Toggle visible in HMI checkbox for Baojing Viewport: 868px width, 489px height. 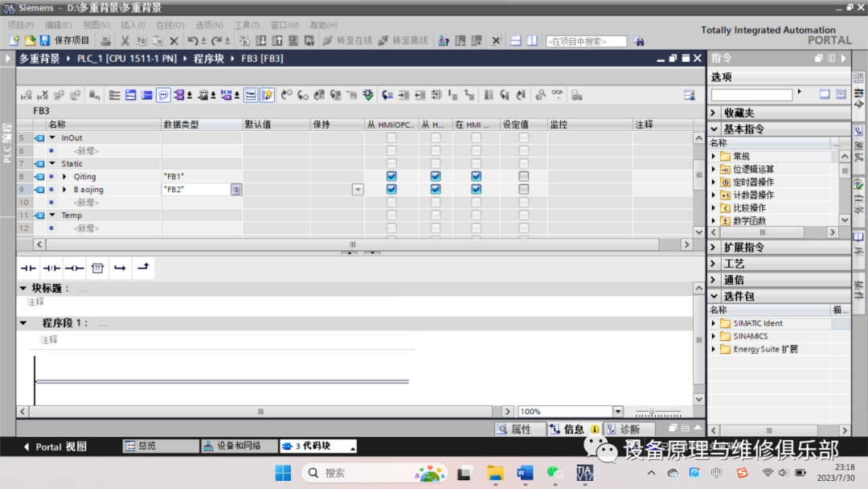click(x=476, y=189)
